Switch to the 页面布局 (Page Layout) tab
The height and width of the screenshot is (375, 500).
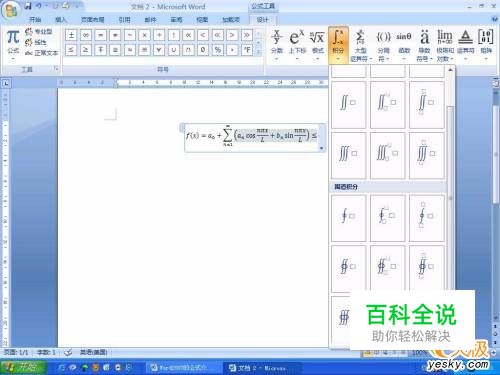(92, 20)
